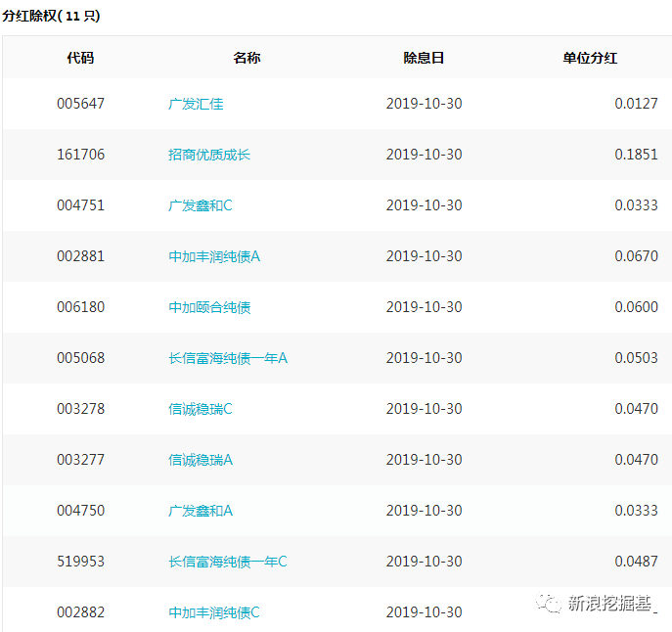The image size is (672, 632).
Task: Click the ex-dividend date in 中加颐合纯债 row
Action: [424, 307]
